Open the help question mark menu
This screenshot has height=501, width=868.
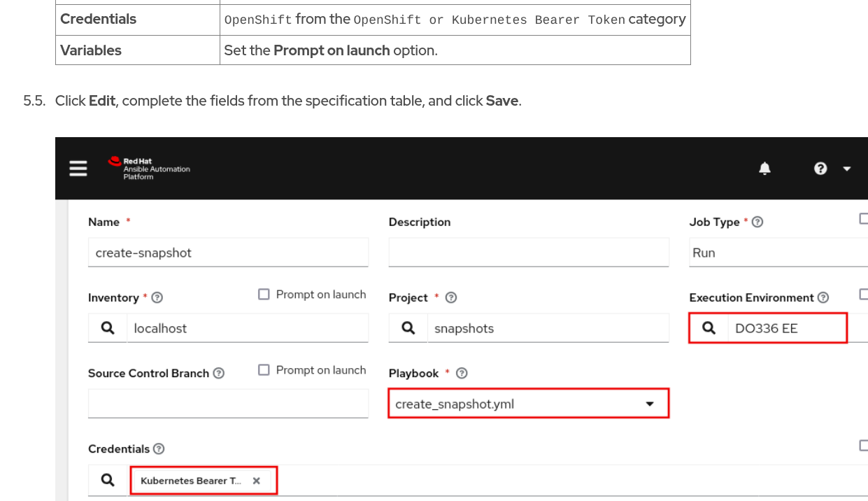(820, 169)
